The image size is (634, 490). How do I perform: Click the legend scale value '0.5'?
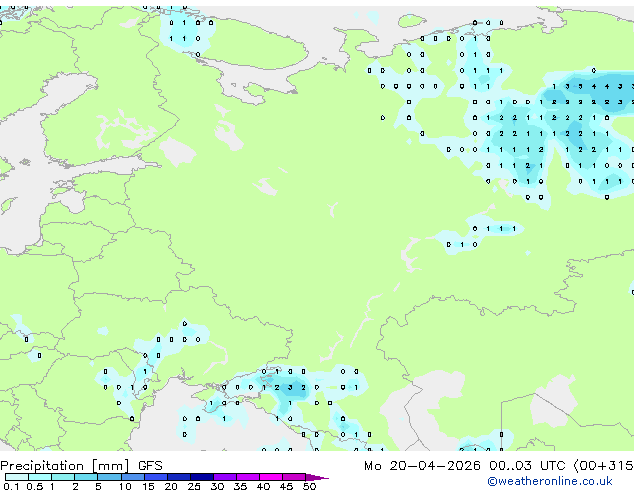coord(34,486)
